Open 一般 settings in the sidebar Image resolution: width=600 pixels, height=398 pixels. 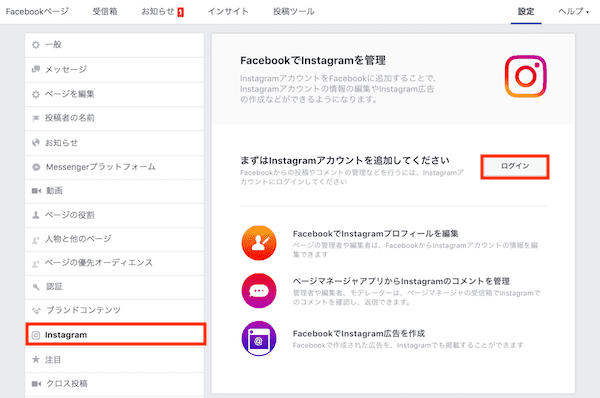click(114, 45)
